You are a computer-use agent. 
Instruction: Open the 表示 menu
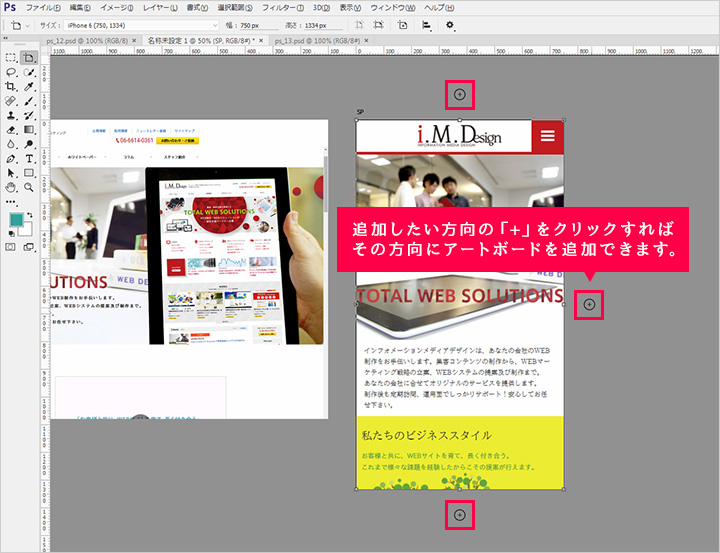point(350,8)
